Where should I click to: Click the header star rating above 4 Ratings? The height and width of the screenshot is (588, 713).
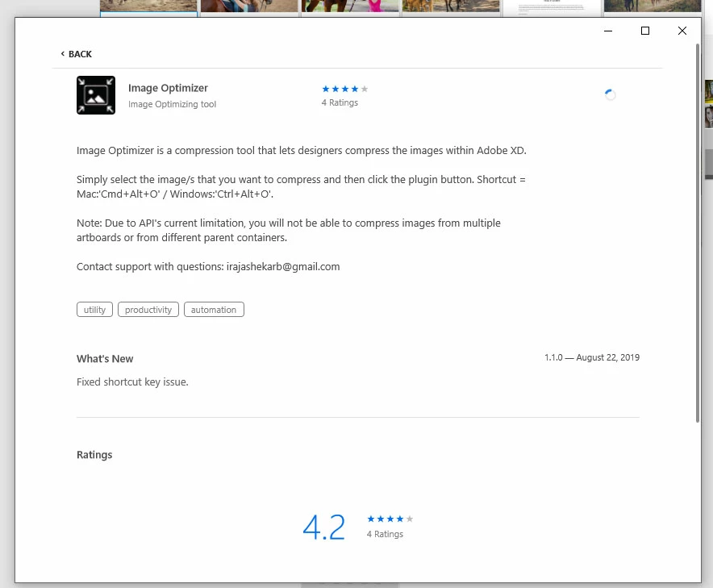tap(344, 90)
